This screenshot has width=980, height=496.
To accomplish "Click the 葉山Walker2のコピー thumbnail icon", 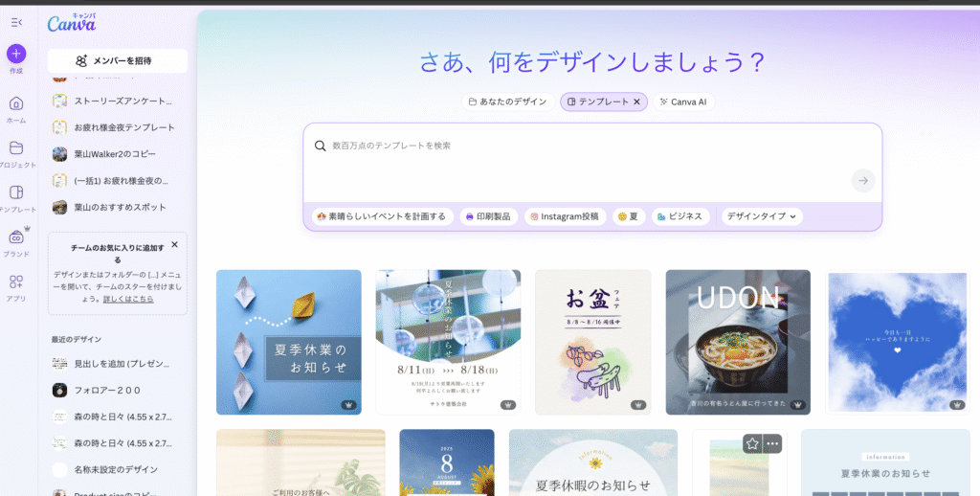I will tap(59, 154).
